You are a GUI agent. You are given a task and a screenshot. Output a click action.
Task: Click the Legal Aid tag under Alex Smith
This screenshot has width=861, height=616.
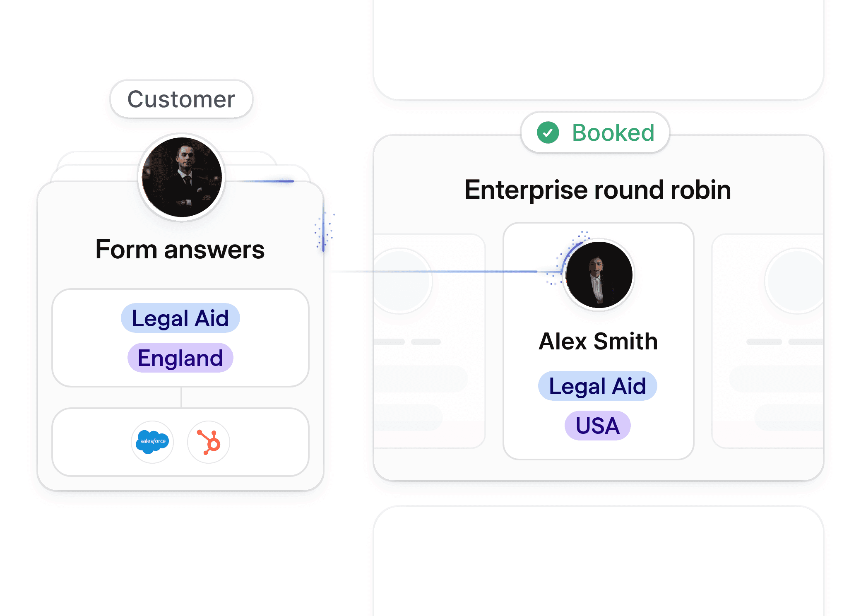[597, 386]
